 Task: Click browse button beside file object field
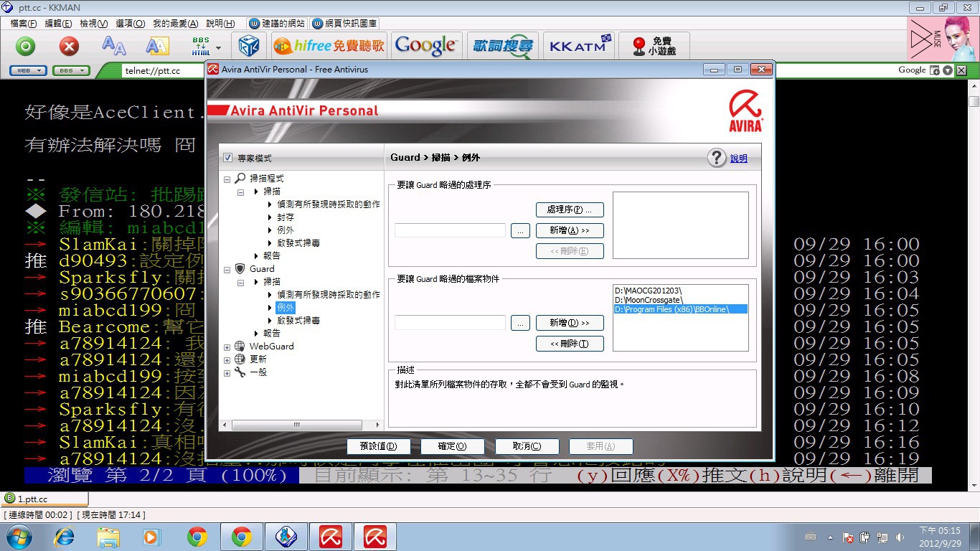pos(521,323)
